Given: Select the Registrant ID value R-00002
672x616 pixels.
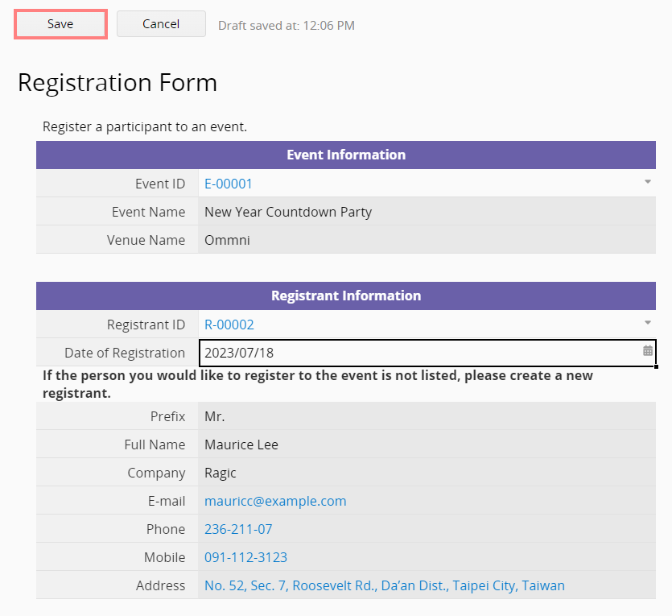Looking at the screenshot, I should [229, 325].
